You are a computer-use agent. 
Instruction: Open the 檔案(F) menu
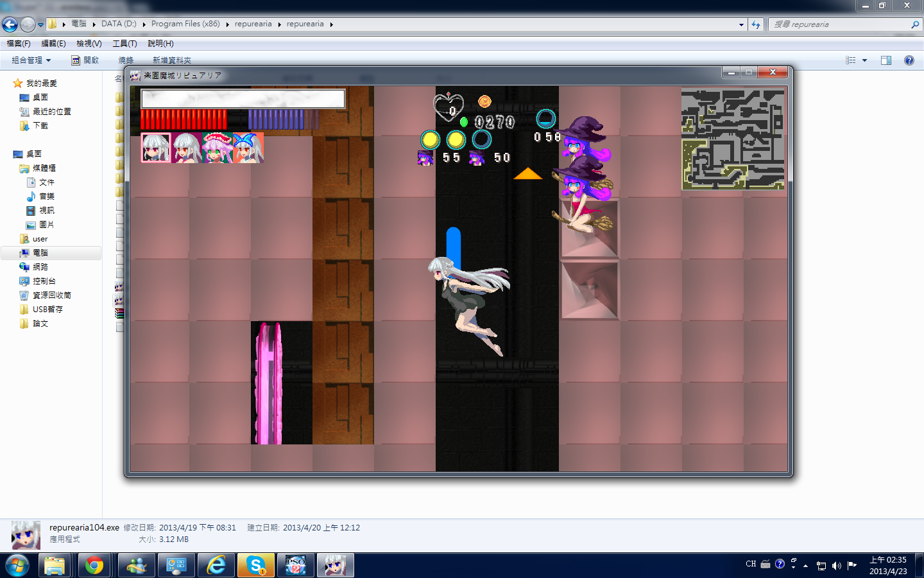(x=19, y=44)
